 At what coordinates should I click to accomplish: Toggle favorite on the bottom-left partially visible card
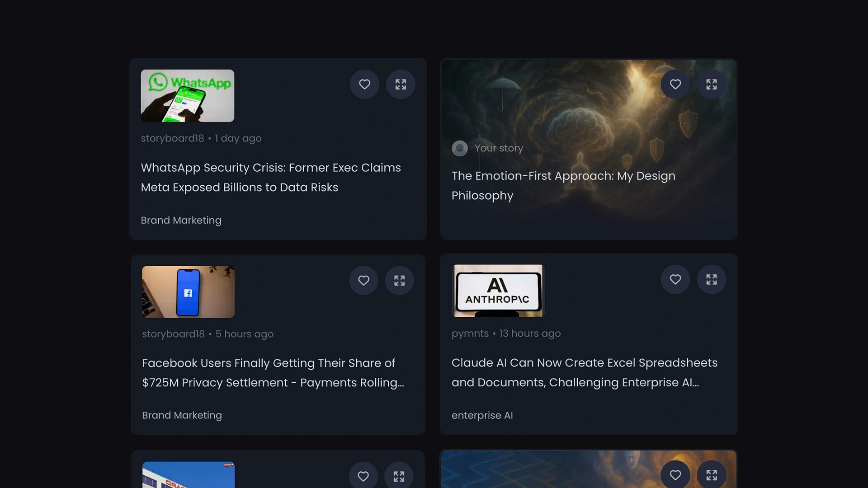click(363, 476)
